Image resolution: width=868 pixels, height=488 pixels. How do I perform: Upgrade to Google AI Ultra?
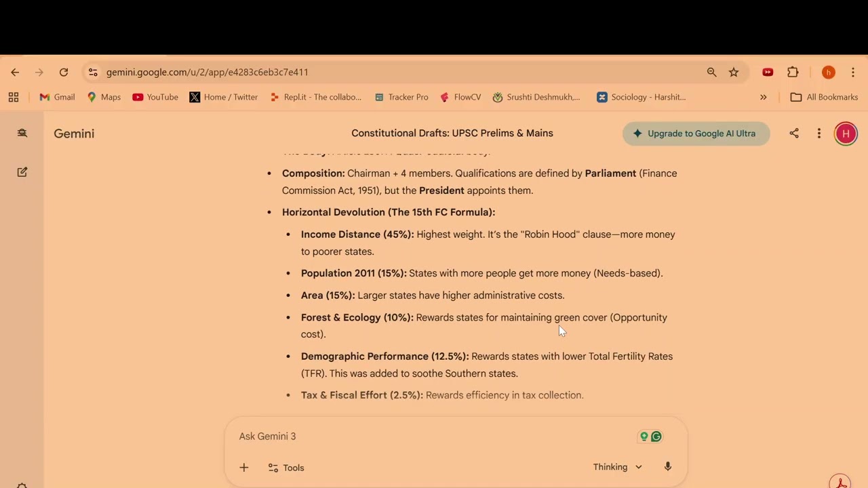(x=696, y=134)
